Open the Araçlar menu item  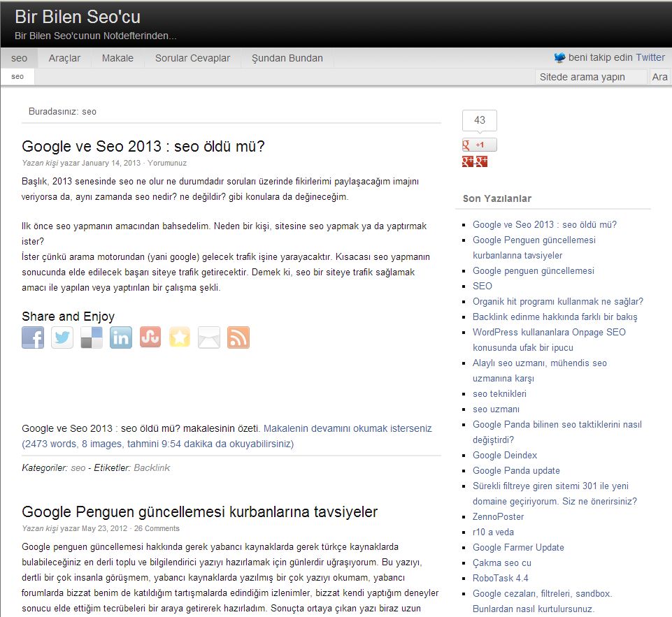pyautogui.click(x=64, y=58)
